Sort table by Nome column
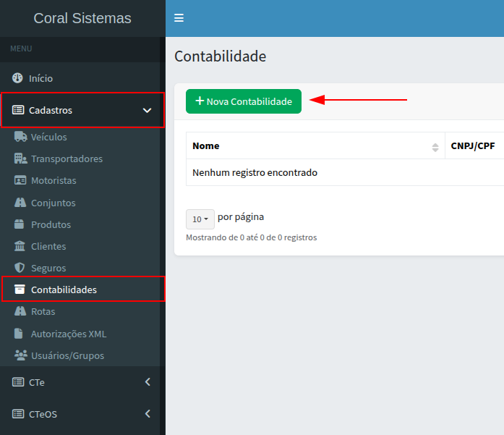504x435 pixels. pyautogui.click(x=315, y=146)
